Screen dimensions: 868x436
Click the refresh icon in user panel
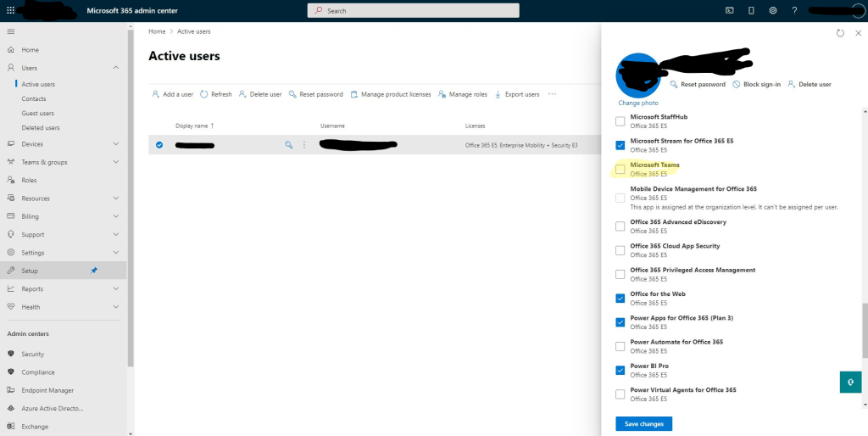pos(840,33)
